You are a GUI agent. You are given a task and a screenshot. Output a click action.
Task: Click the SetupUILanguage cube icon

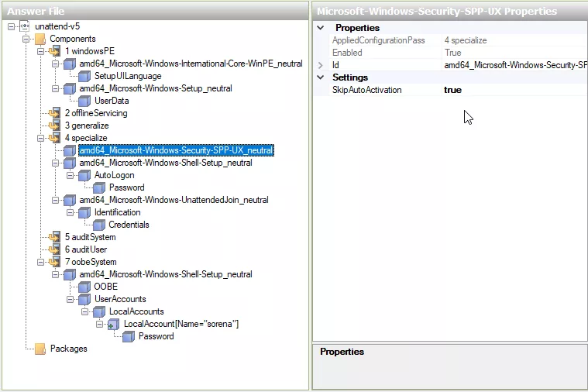pyautogui.click(x=84, y=76)
